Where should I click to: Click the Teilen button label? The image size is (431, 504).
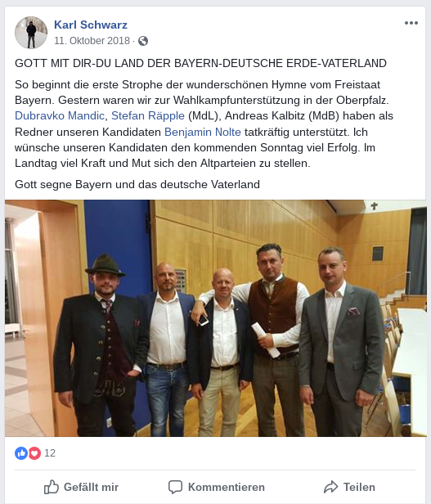click(359, 488)
